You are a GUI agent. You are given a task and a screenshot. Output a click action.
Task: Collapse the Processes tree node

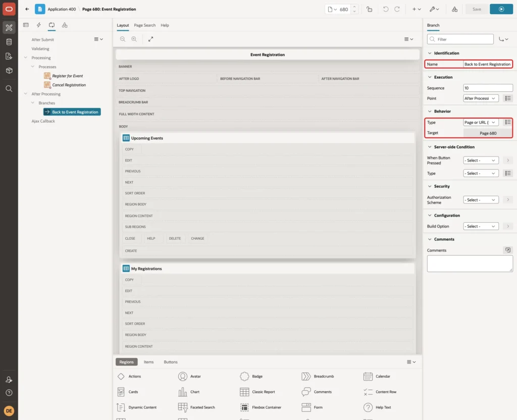click(33, 66)
